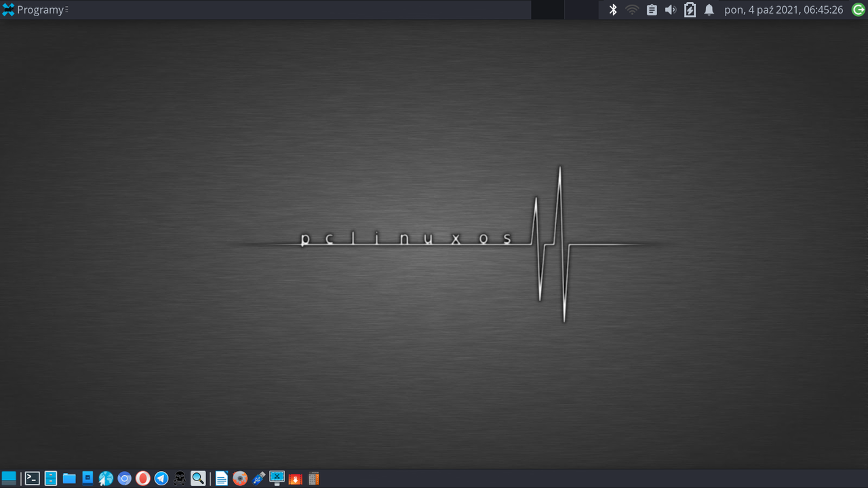Click the green logout session button
This screenshot has height=488, width=868.
859,9
